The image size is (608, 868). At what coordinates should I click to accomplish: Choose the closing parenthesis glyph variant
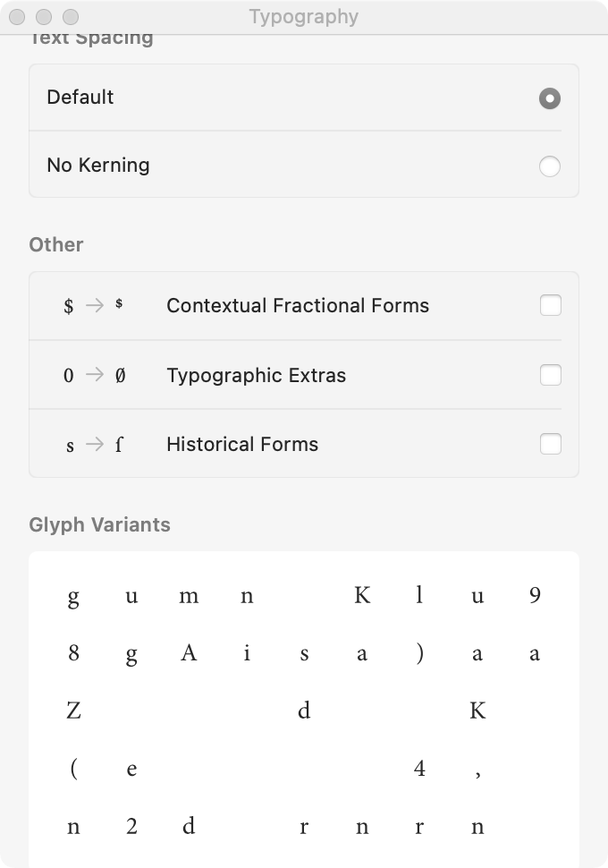[419, 653]
